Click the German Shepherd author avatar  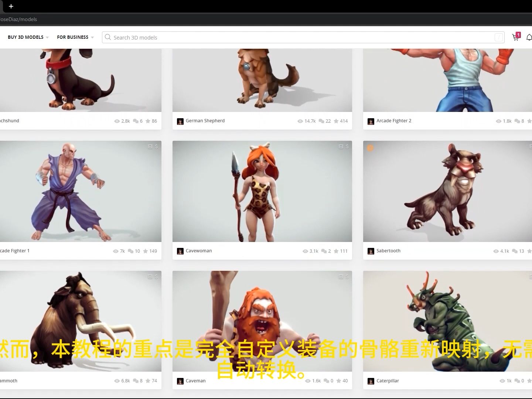180,121
